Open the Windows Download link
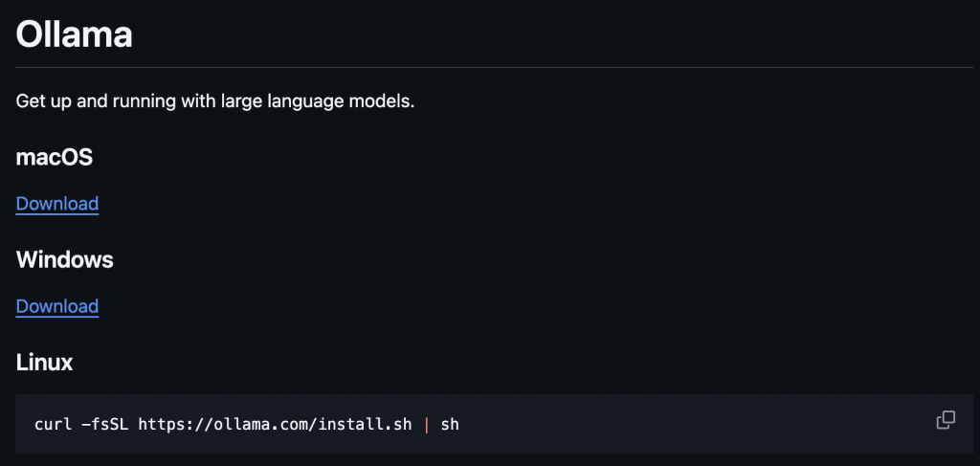Image resolution: width=980 pixels, height=466 pixels. tap(56, 306)
